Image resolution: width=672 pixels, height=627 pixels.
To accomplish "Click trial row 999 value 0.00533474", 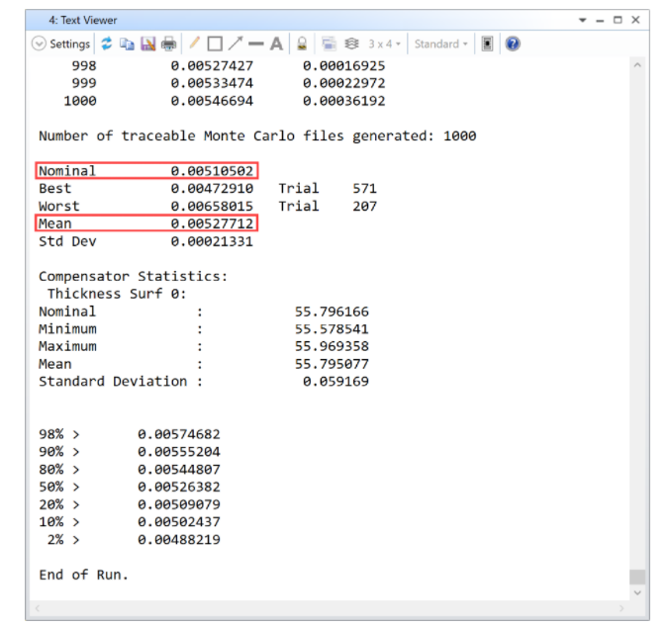I will point(212,83).
